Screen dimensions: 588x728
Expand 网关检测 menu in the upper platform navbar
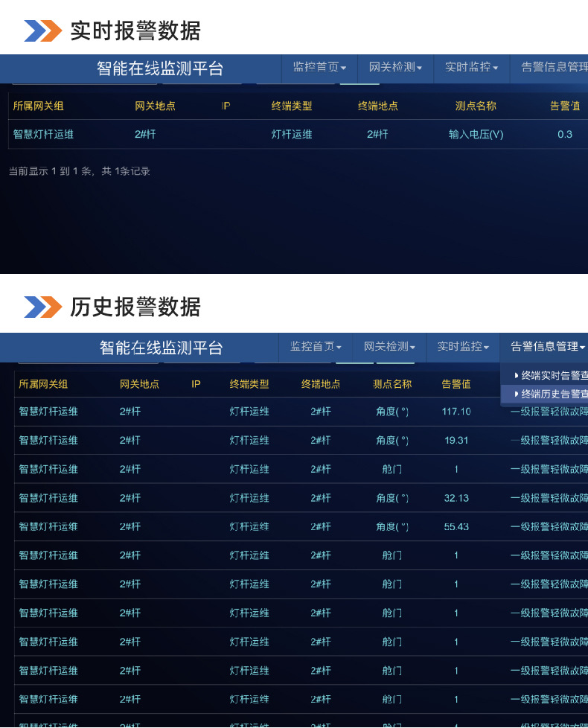click(x=395, y=67)
